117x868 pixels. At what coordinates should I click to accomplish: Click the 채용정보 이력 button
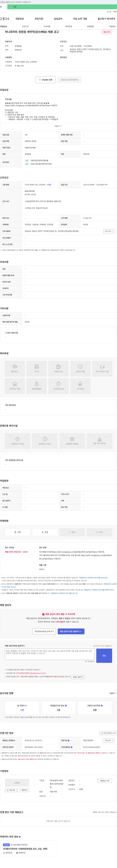pyautogui.click(x=105, y=781)
